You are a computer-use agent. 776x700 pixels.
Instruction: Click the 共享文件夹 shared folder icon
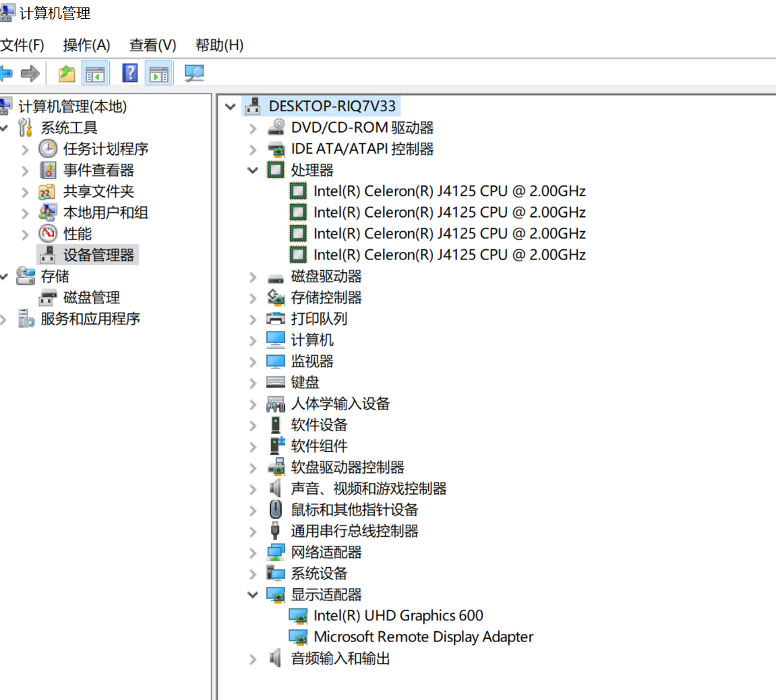point(47,191)
